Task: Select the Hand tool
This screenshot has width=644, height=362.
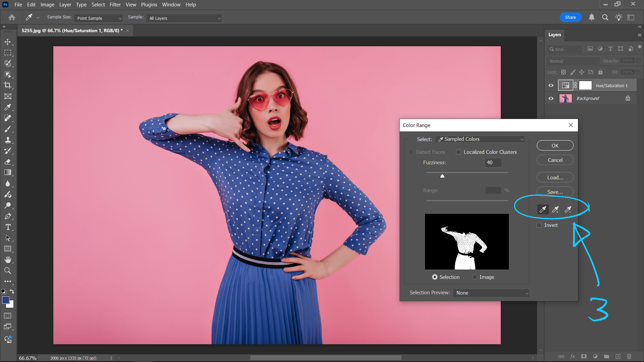Action: (x=8, y=260)
